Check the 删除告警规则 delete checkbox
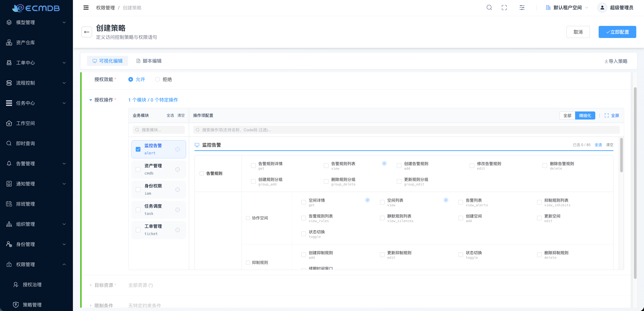This screenshot has width=644, height=311. [x=545, y=166]
